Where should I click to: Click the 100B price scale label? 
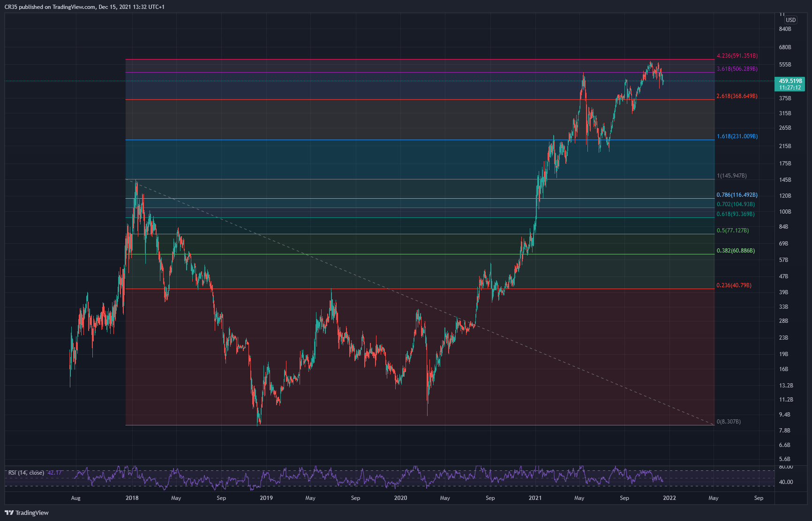tap(785, 212)
